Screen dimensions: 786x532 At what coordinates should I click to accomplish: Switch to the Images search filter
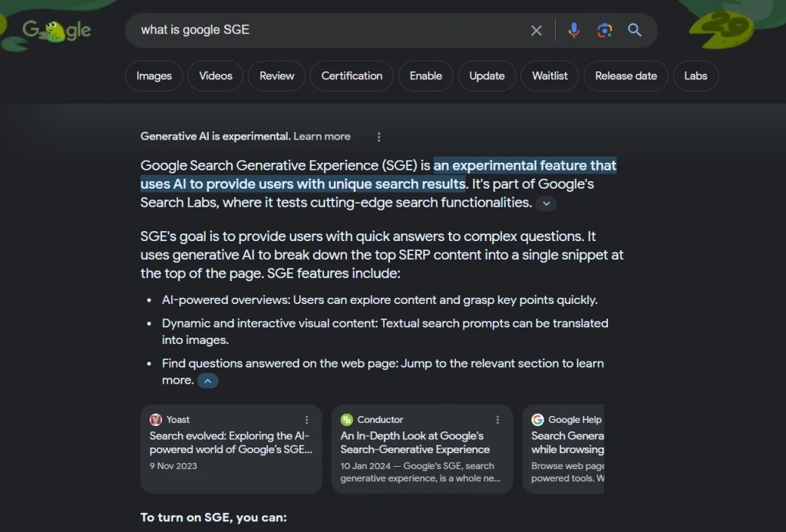point(154,75)
